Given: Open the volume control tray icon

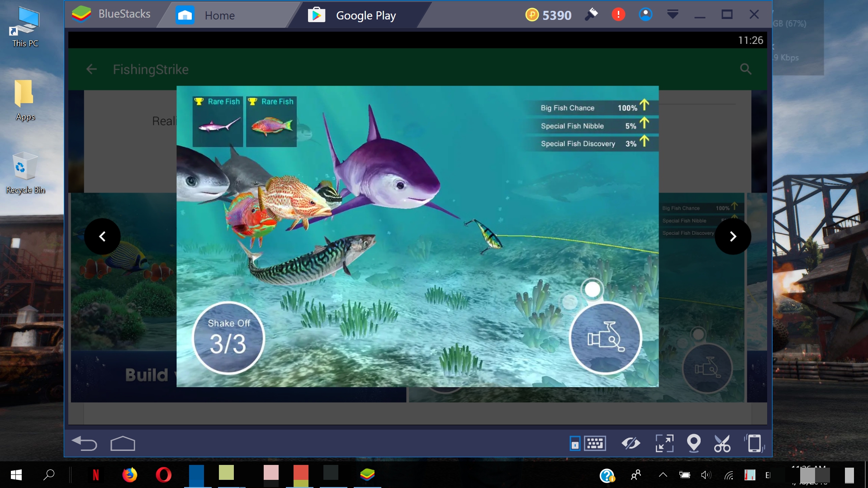Looking at the screenshot, I should point(706,475).
